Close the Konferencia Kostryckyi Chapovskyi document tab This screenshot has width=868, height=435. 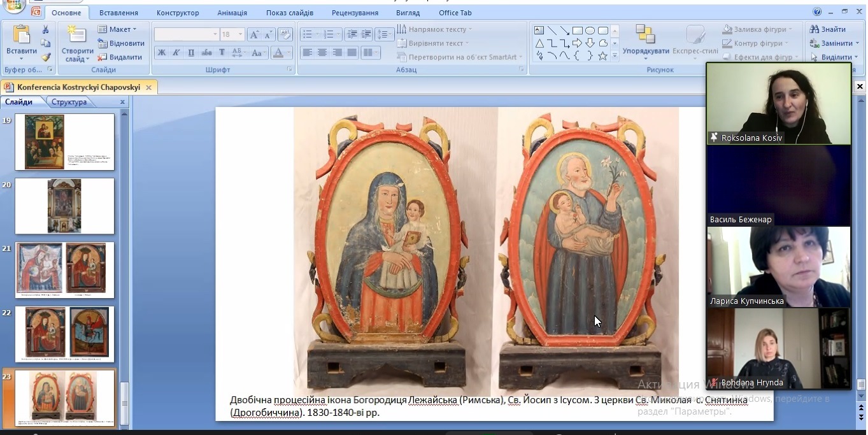tap(148, 87)
